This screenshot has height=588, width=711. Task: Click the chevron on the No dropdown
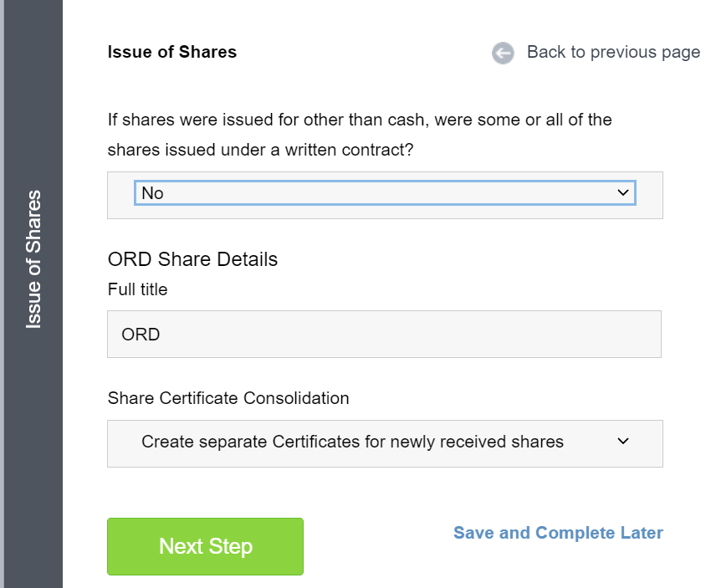coord(623,192)
